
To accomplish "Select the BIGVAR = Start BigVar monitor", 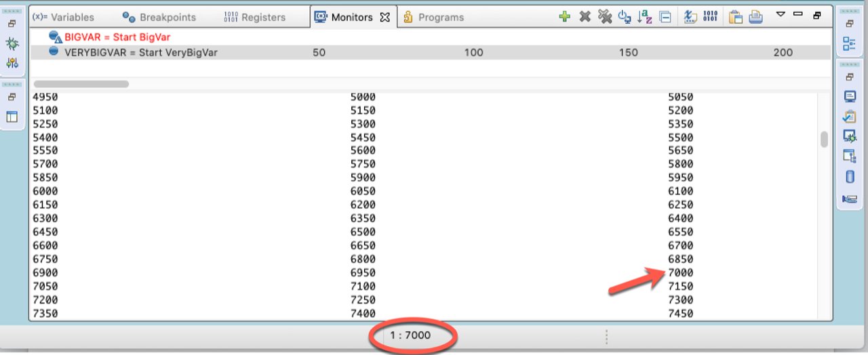I will [117, 37].
